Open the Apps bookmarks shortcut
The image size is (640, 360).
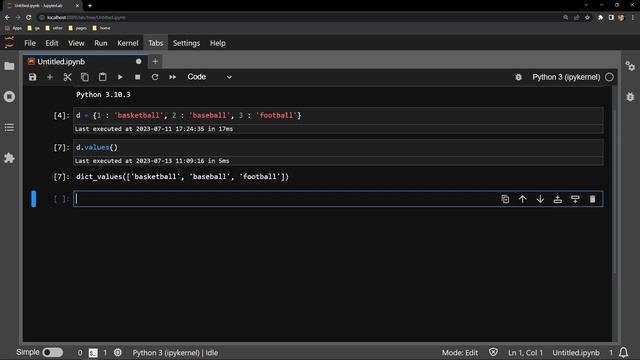(13, 28)
